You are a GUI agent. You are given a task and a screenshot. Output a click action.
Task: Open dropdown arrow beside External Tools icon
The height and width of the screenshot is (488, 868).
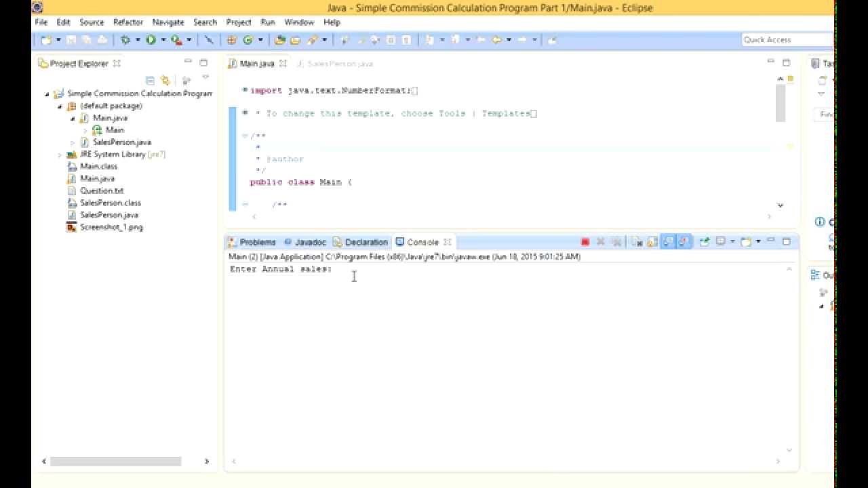189,40
